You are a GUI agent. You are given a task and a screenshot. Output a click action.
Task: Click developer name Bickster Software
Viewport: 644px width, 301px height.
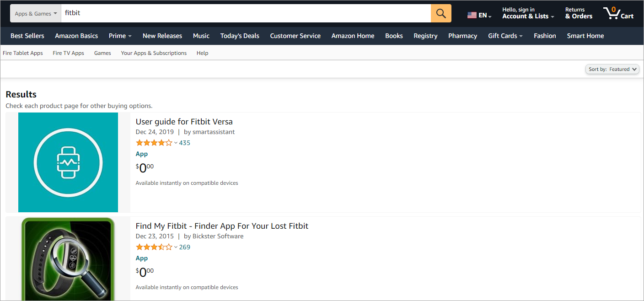(x=218, y=236)
